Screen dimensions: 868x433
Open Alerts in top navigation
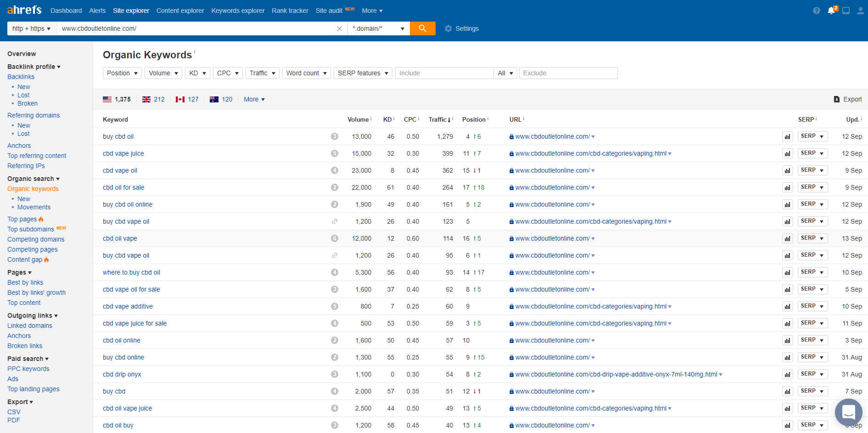[x=97, y=11]
